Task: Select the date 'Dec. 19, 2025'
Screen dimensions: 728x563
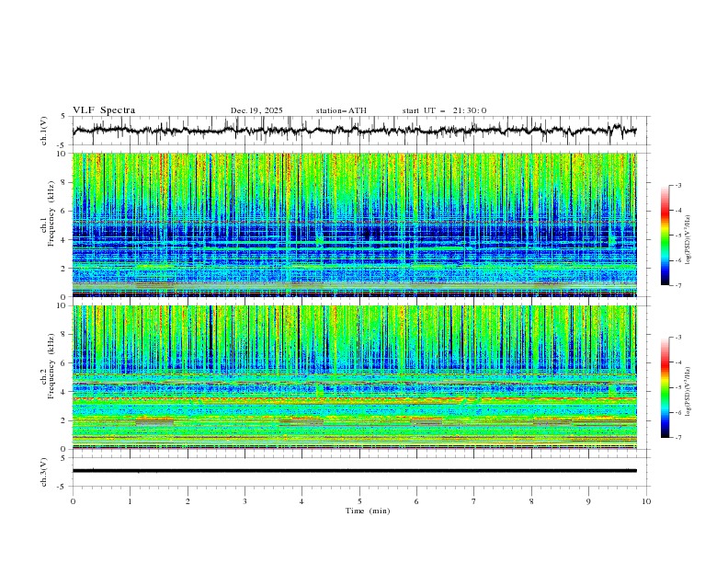Action: [x=256, y=110]
